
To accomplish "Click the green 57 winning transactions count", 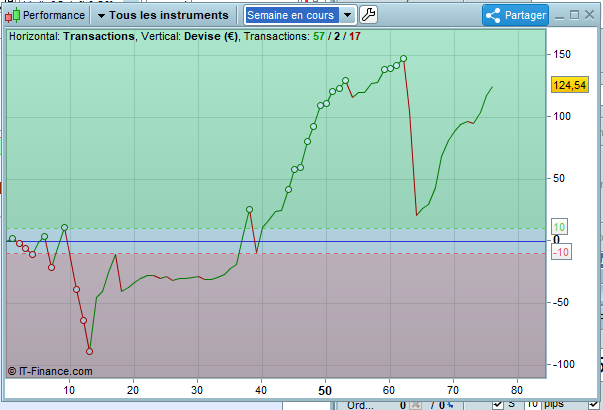I will (x=318, y=37).
